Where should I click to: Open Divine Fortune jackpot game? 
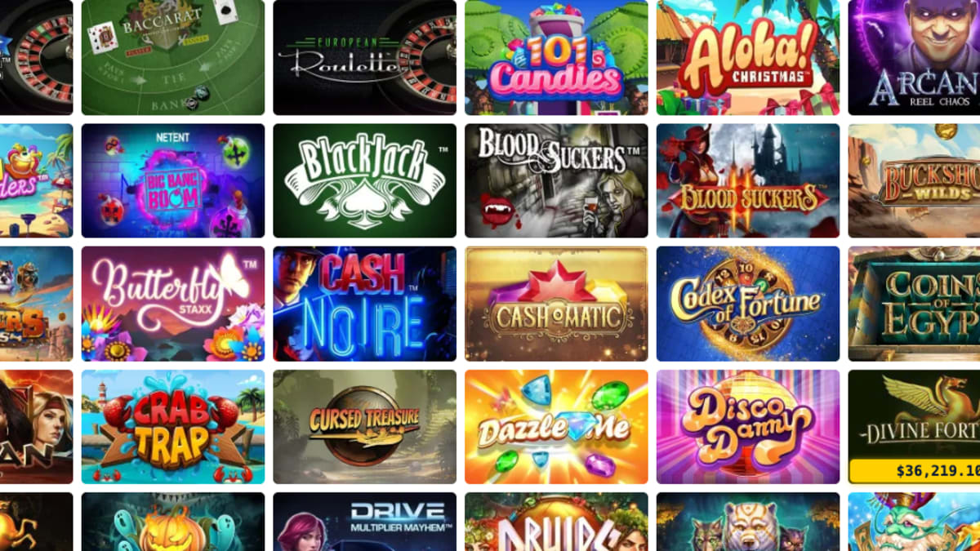[x=914, y=427]
